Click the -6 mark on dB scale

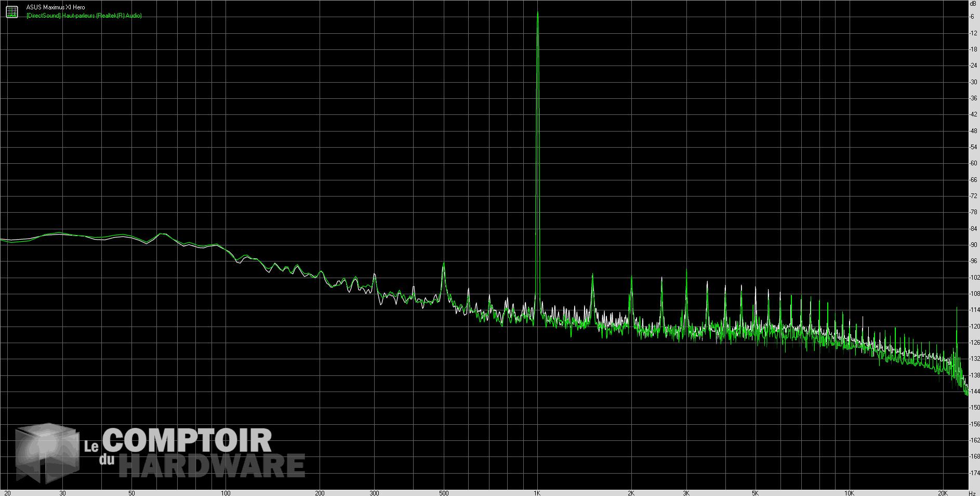tap(972, 17)
